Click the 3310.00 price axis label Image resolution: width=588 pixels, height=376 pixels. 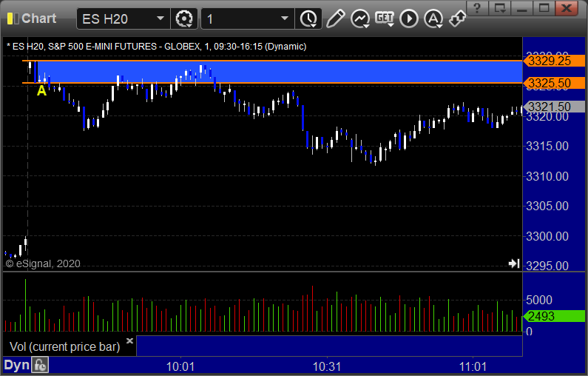pyautogui.click(x=547, y=176)
